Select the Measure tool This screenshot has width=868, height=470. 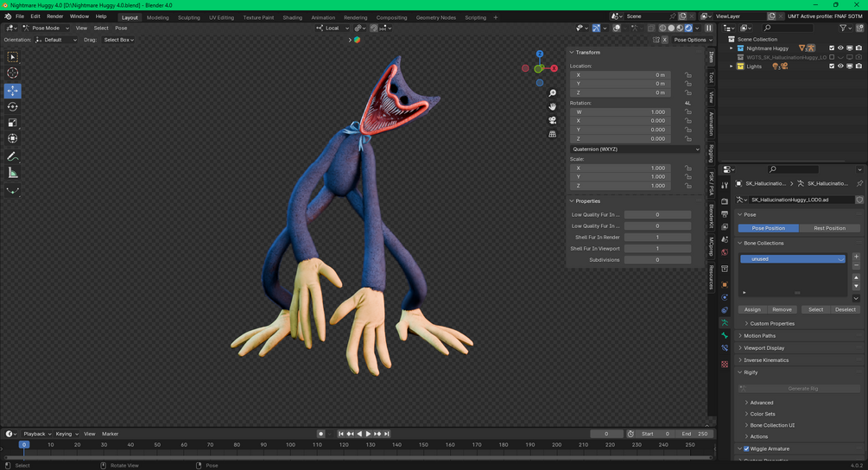(x=12, y=174)
